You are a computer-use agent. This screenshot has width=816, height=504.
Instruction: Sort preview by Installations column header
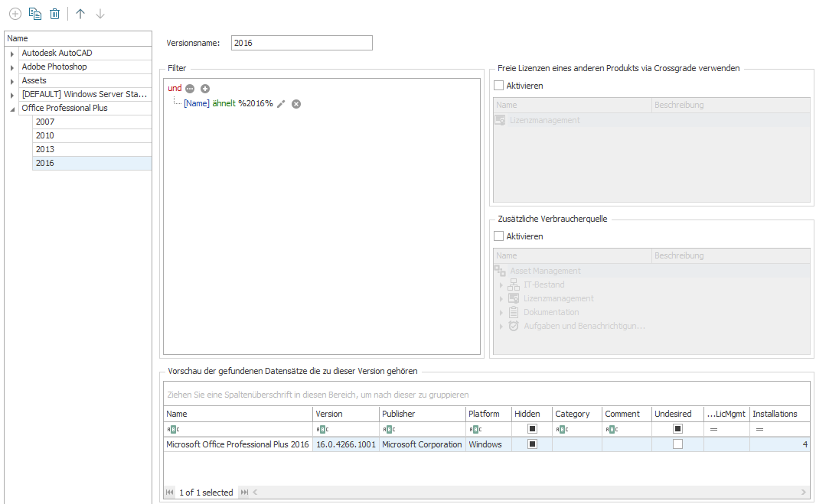[x=779, y=414]
